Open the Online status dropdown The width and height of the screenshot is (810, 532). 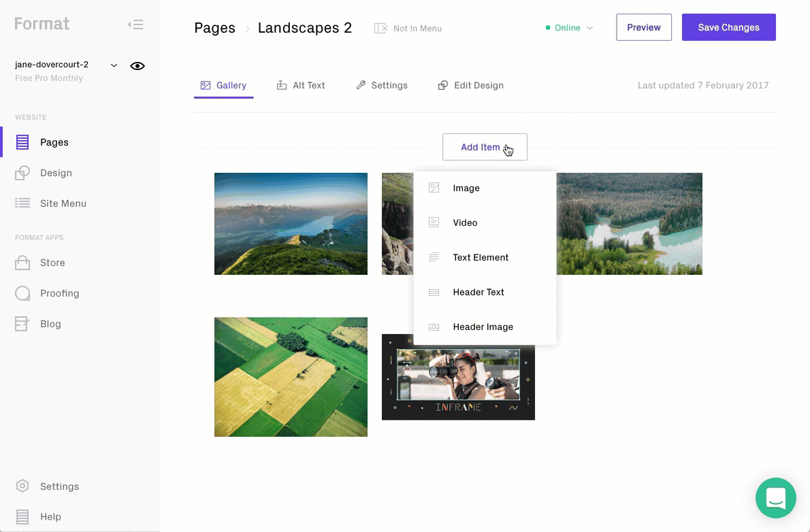(569, 28)
